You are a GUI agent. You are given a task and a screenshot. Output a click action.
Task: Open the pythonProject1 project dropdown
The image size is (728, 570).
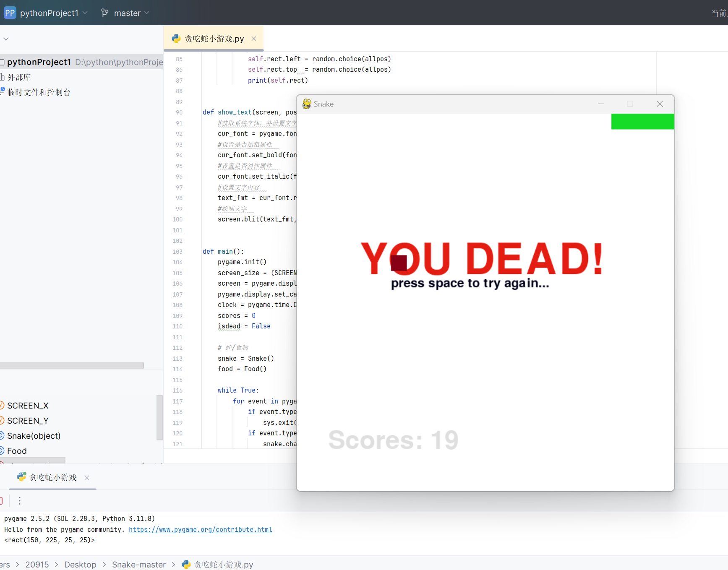point(54,13)
